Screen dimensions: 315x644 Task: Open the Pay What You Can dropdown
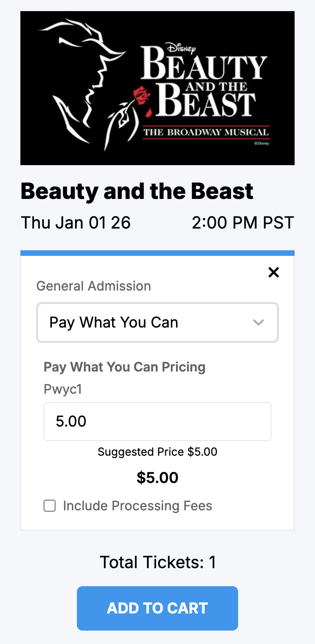(x=157, y=322)
